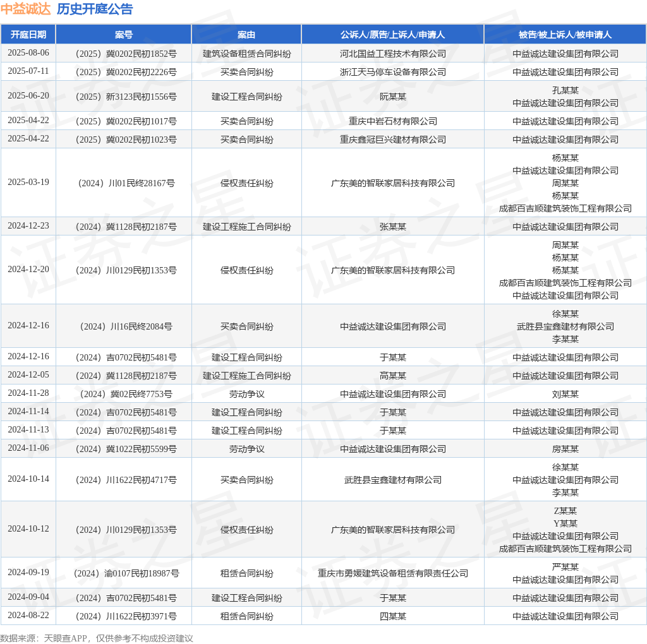Click date 2024-09-04
The width and height of the screenshot is (647, 644).
tap(28, 597)
